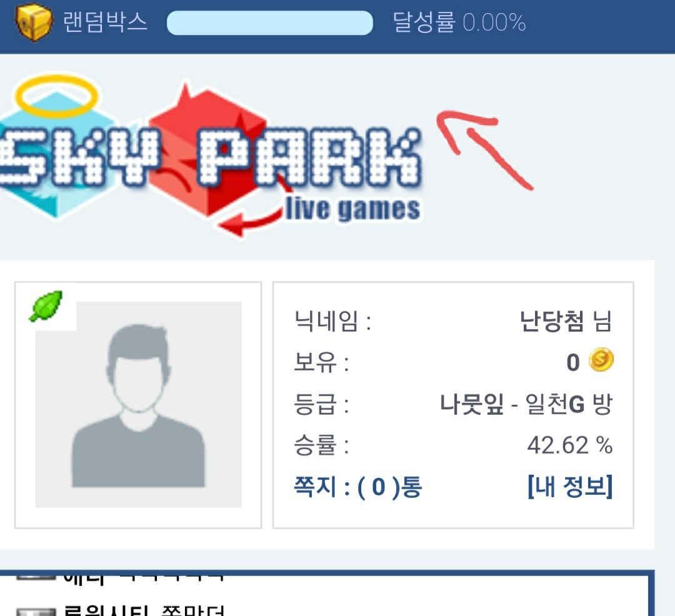Click the red curved arrow under the logo
Viewport: 675px width, 616px height.
coord(254,215)
